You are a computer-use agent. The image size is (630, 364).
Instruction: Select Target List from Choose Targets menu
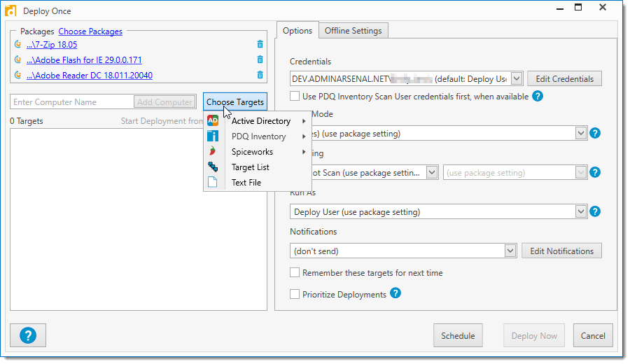(x=250, y=167)
